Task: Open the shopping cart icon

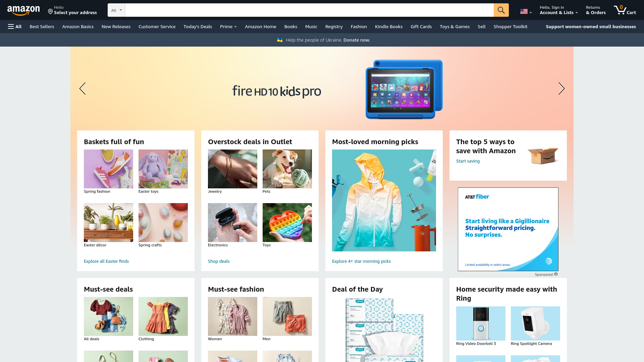Action: coord(625,10)
